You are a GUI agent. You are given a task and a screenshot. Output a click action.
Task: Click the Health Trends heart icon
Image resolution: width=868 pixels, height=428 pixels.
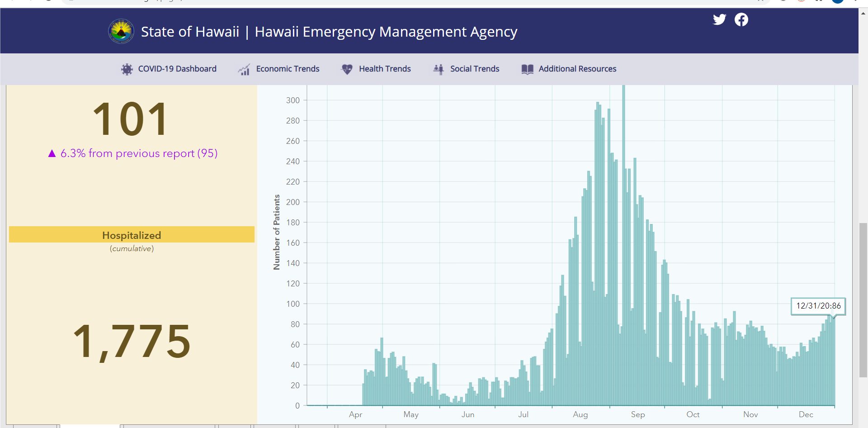tap(347, 69)
